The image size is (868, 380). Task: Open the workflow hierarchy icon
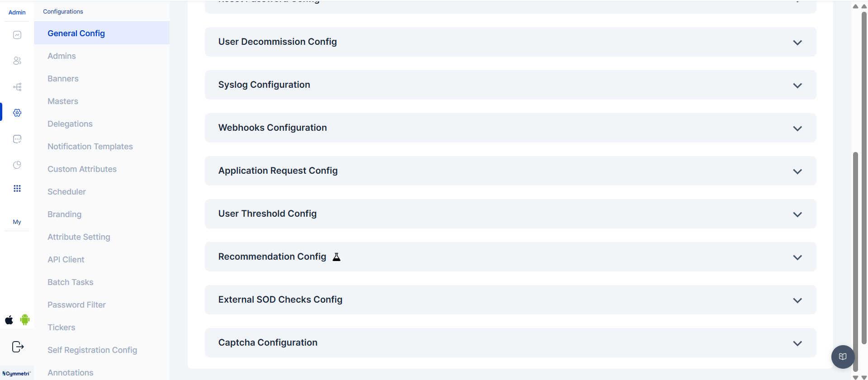(17, 87)
